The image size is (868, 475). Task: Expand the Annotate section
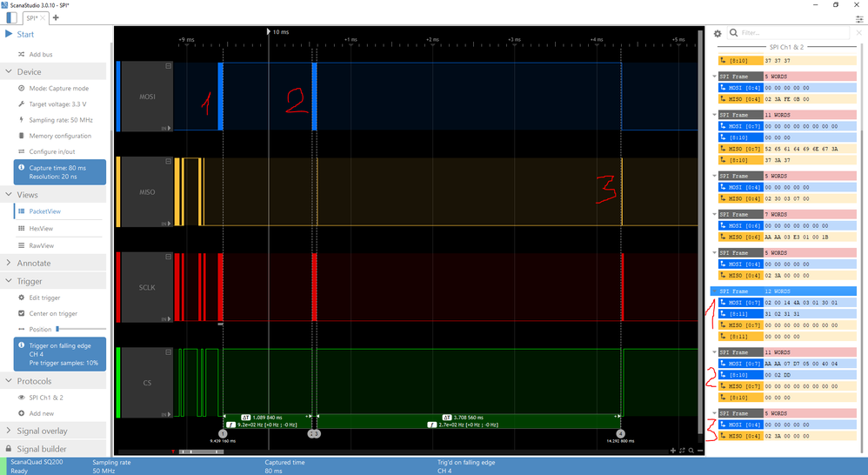pyautogui.click(x=9, y=263)
